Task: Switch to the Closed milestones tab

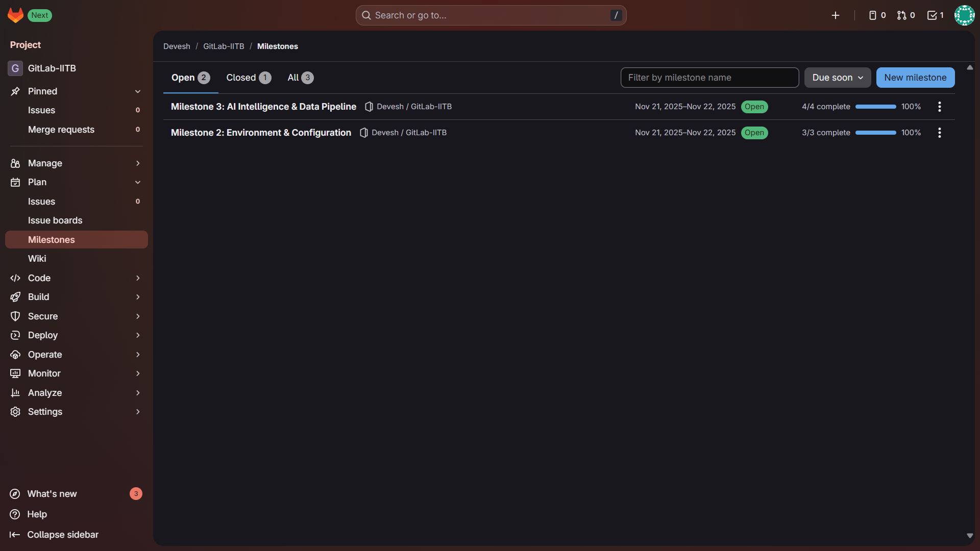Action: pyautogui.click(x=248, y=78)
